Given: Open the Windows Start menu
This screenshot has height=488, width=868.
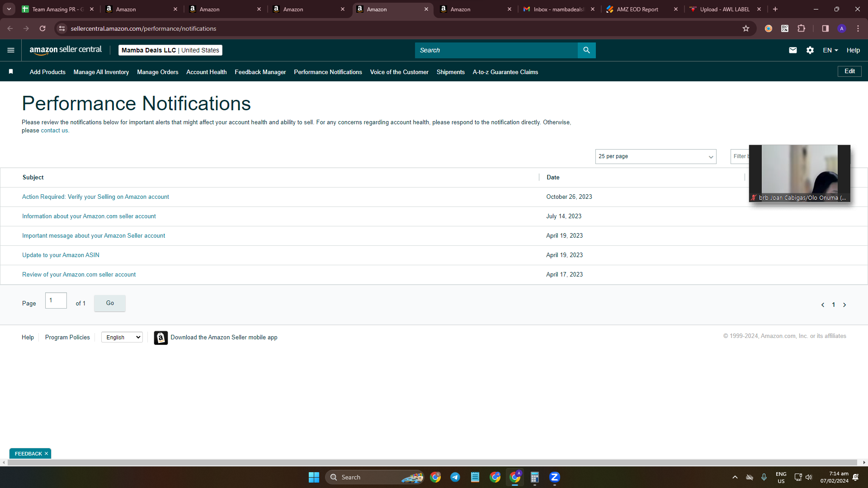Looking at the screenshot, I should click(x=314, y=477).
